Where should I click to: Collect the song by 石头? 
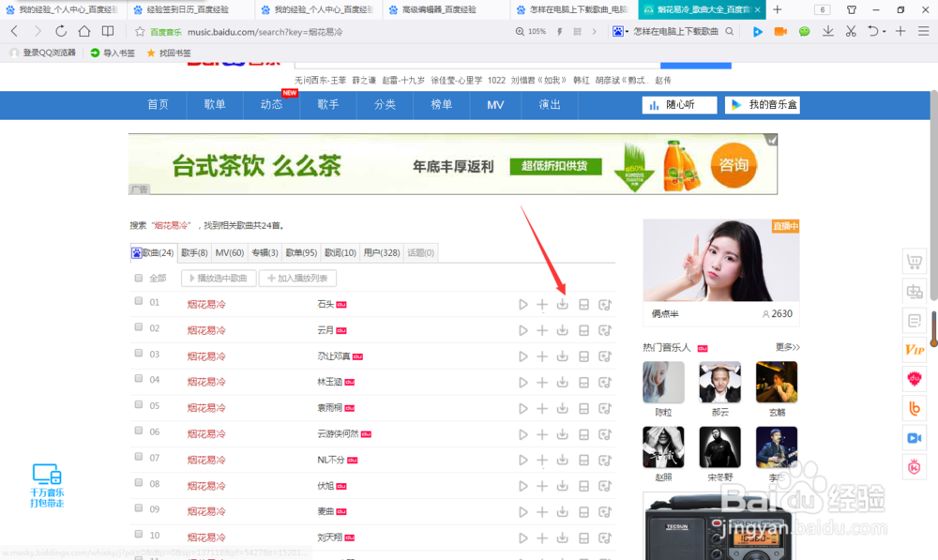pos(583,305)
